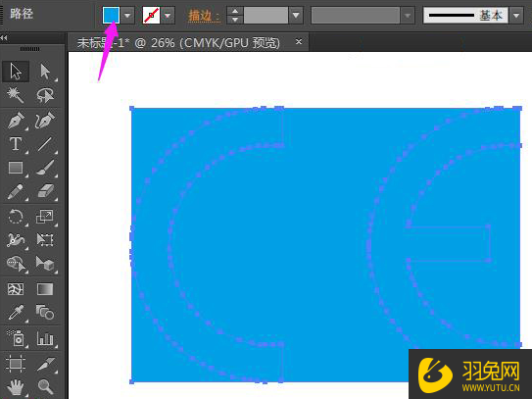532x399 pixels.
Task: Open the stroke color dropdown arrow
Action: click(x=168, y=16)
